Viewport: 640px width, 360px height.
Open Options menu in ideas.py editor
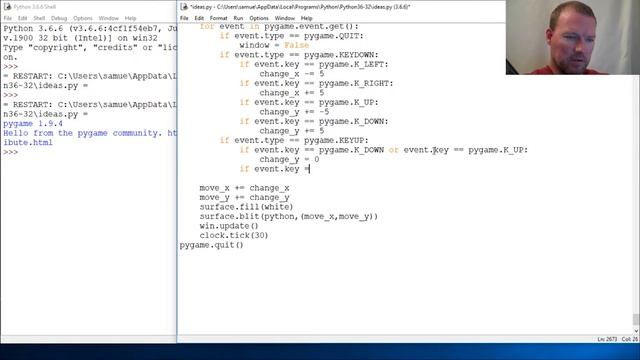[259, 18]
